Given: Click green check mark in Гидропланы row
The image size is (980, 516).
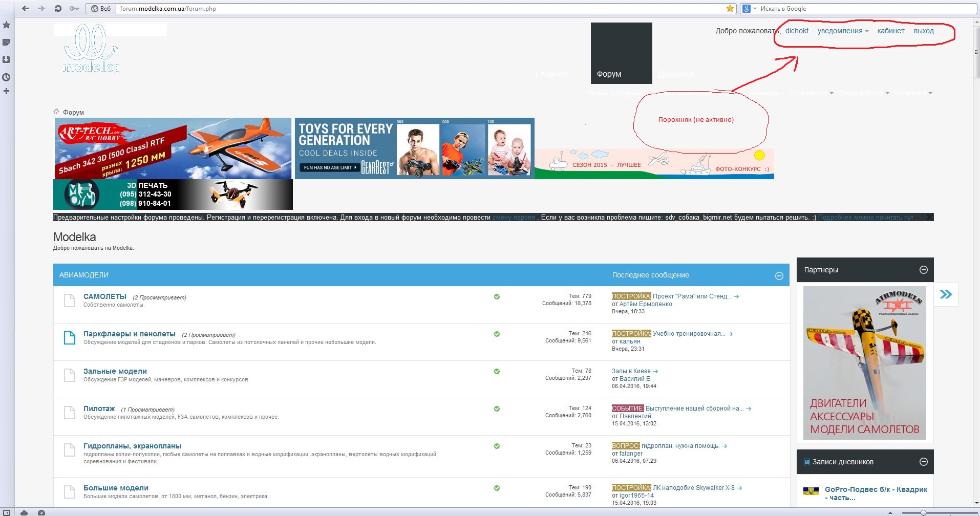Looking at the screenshot, I should pos(497,446).
